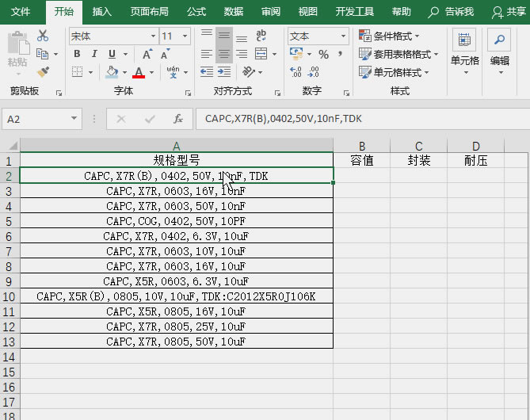The width and height of the screenshot is (530, 420).
Task: Align text right
Action: 242,54
